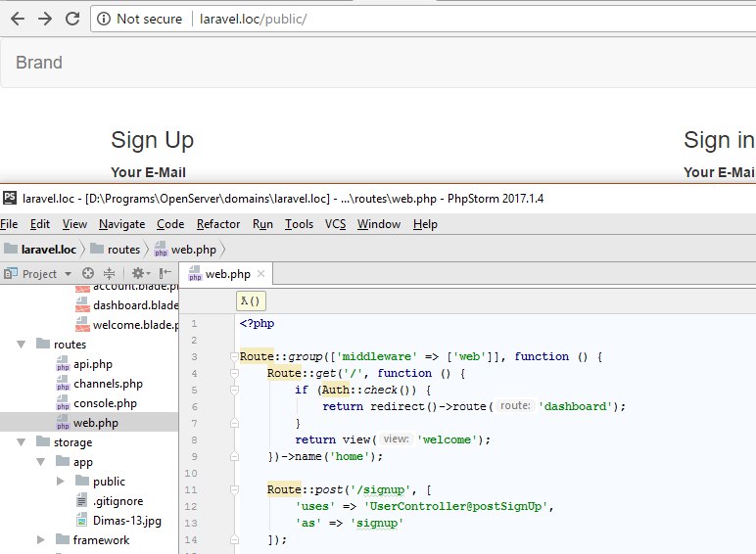Image resolution: width=756 pixels, height=554 pixels.
Task: Open the Refactor menu
Action: [218, 224]
